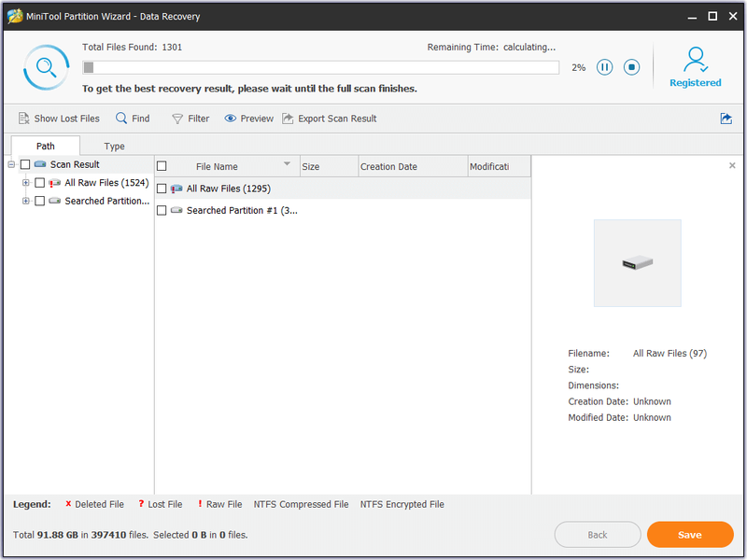Expand the All Raw Files (1524) tree node
The image size is (747, 560).
click(26, 183)
